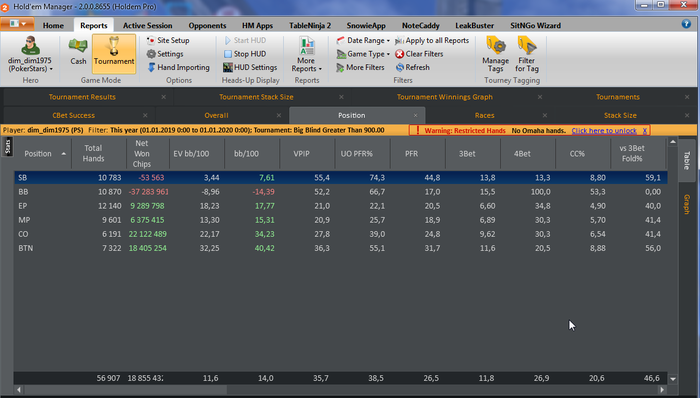
Task: Open the application menu button
Action: 17,24
